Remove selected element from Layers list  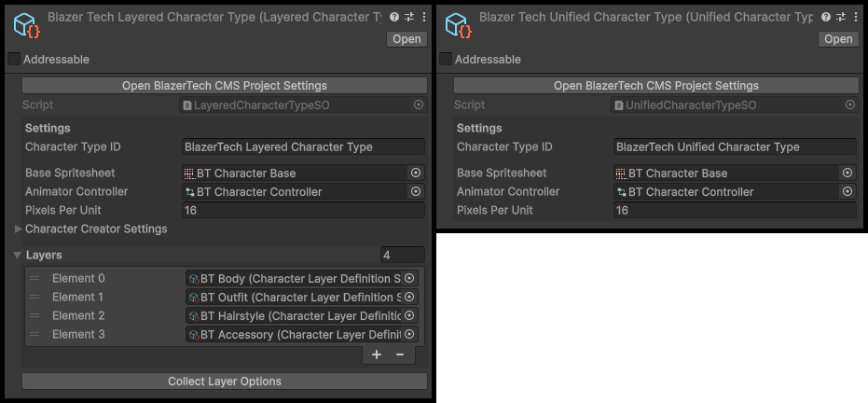(x=400, y=354)
